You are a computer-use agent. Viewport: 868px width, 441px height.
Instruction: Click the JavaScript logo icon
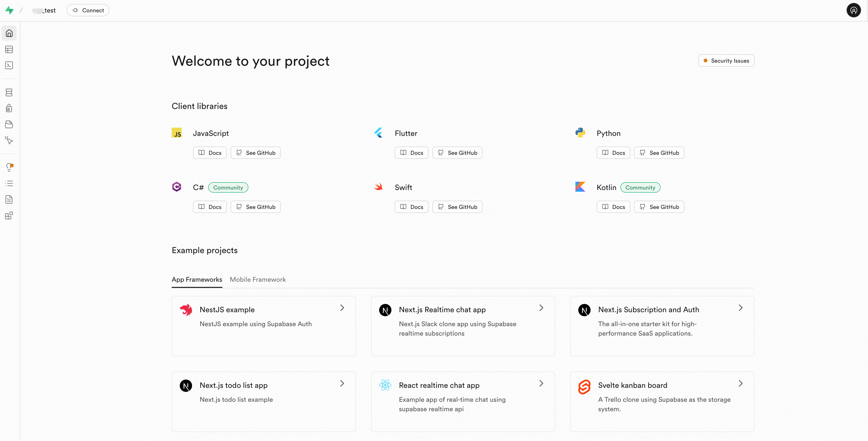(x=177, y=133)
